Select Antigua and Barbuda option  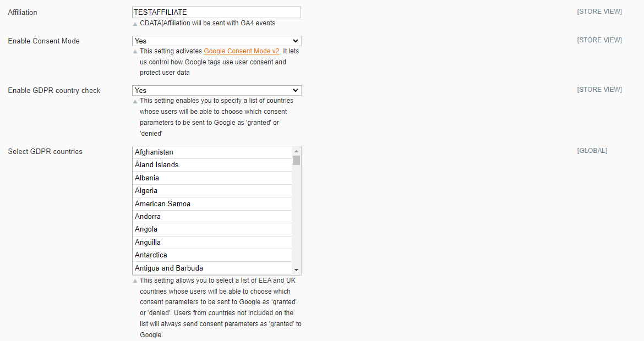212,268
